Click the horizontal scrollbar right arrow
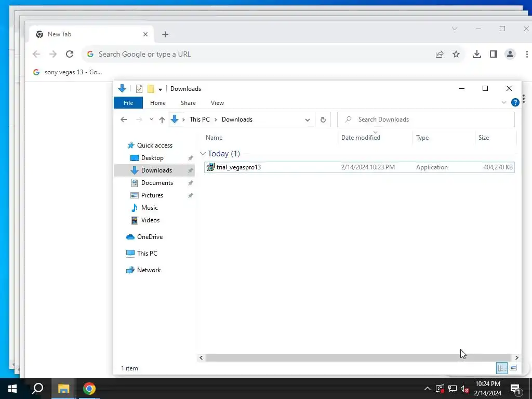This screenshot has width=532, height=399. (516, 357)
